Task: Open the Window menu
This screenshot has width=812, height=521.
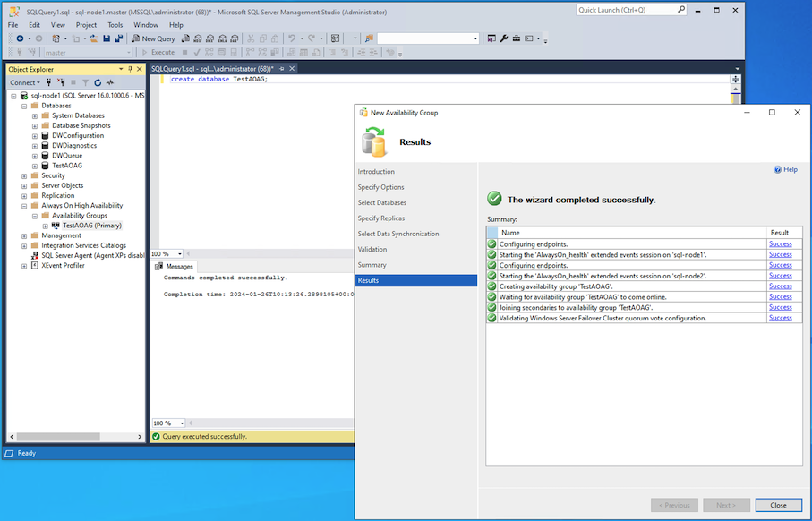Action: point(146,25)
